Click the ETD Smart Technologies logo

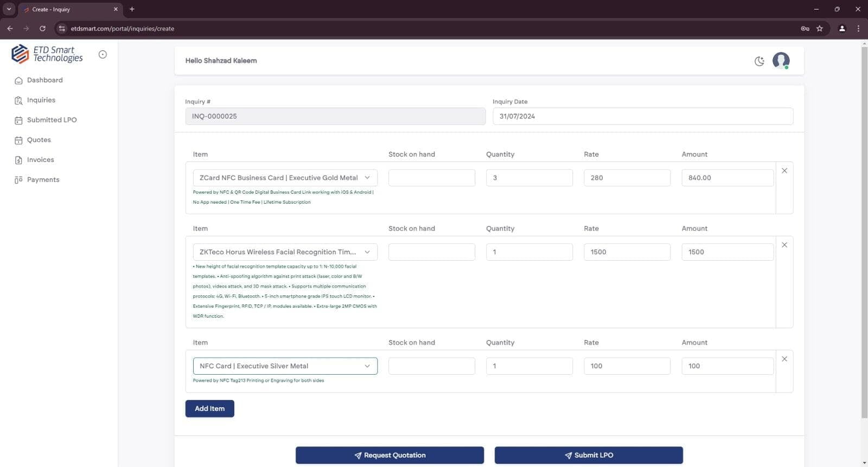pyautogui.click(x=47, y=54)
